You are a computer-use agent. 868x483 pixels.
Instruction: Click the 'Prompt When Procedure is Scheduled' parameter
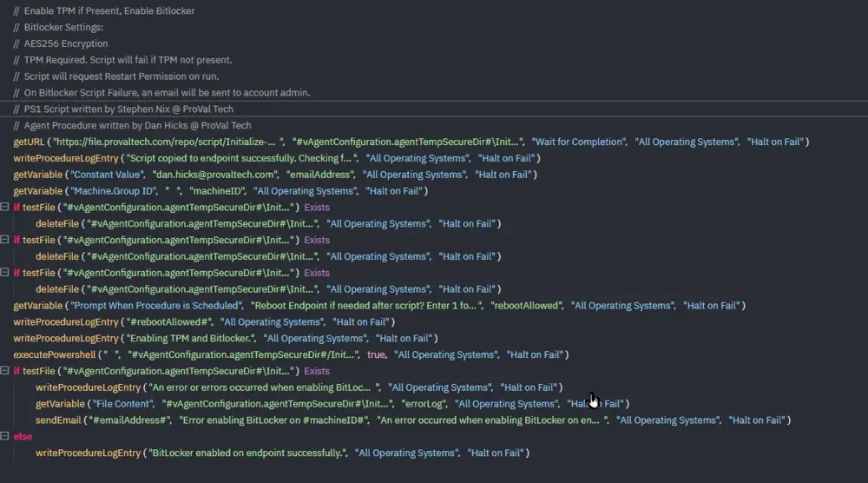coord(156,305)
